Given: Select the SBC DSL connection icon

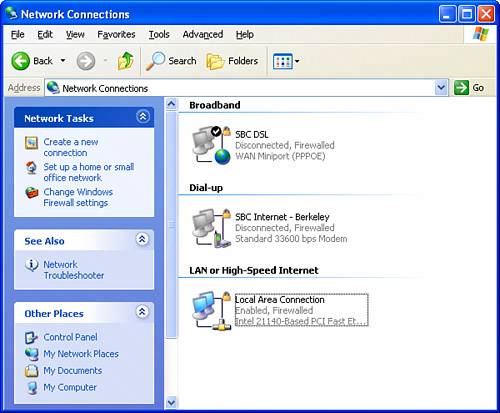Looking at the screenshot, I should coord(212,145).
